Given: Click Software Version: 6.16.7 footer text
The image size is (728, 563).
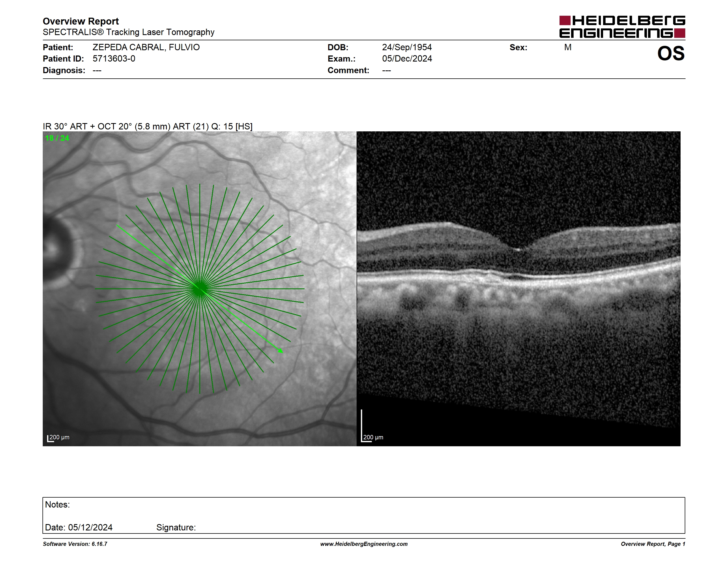Looking at the screenshot, I should tap(75, 544).
